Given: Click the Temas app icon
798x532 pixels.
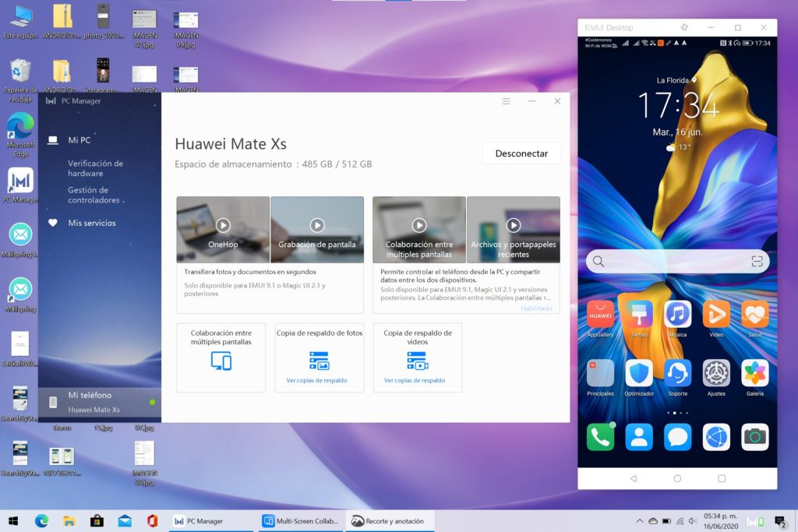Looking at the screenshot, I should (639, 315).
